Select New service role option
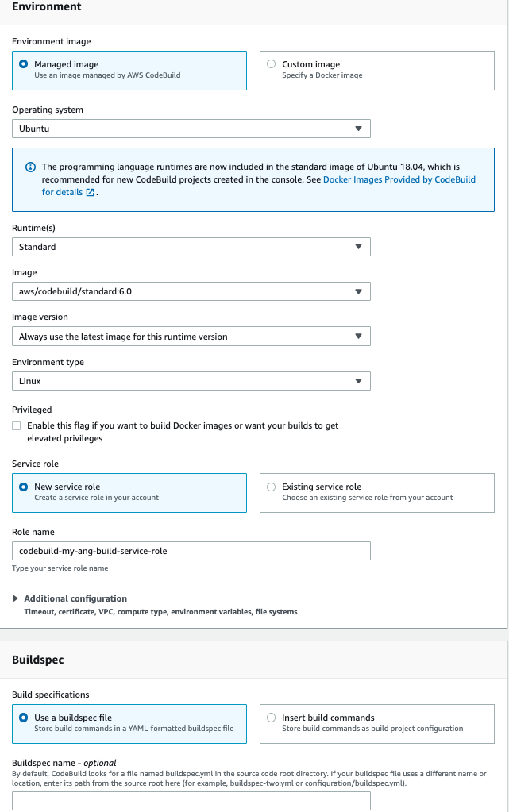The image size is (509, 812). pyautogui.click(x=25, y=487)
